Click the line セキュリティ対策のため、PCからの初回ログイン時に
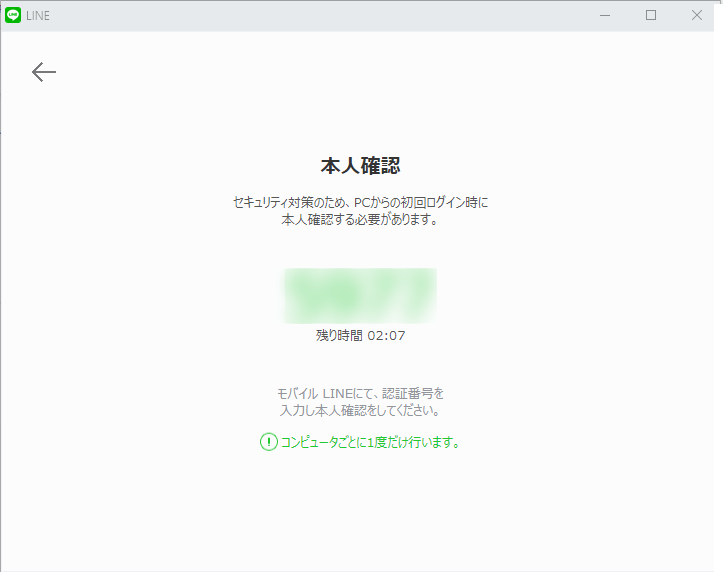The image size is (723, 572). (361, 202)
